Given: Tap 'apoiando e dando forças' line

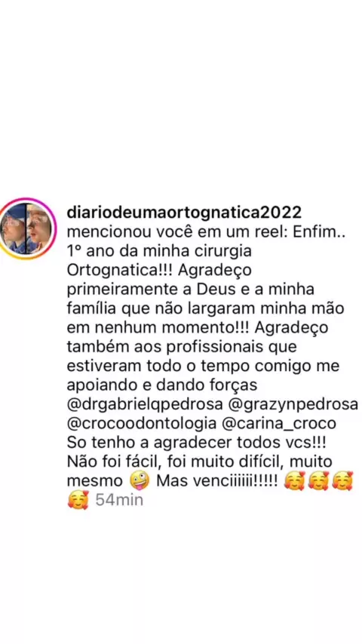Looking at the screenshot, I should (x=162, y=385).
